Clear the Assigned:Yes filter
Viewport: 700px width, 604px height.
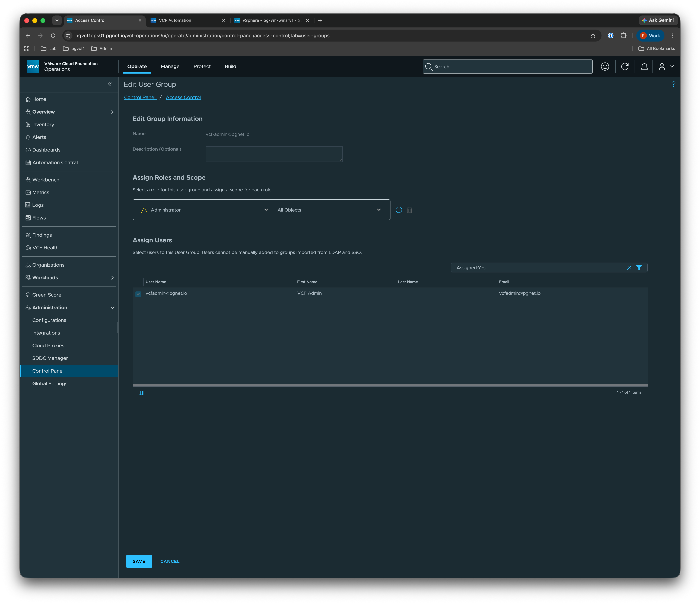point(629,268)
